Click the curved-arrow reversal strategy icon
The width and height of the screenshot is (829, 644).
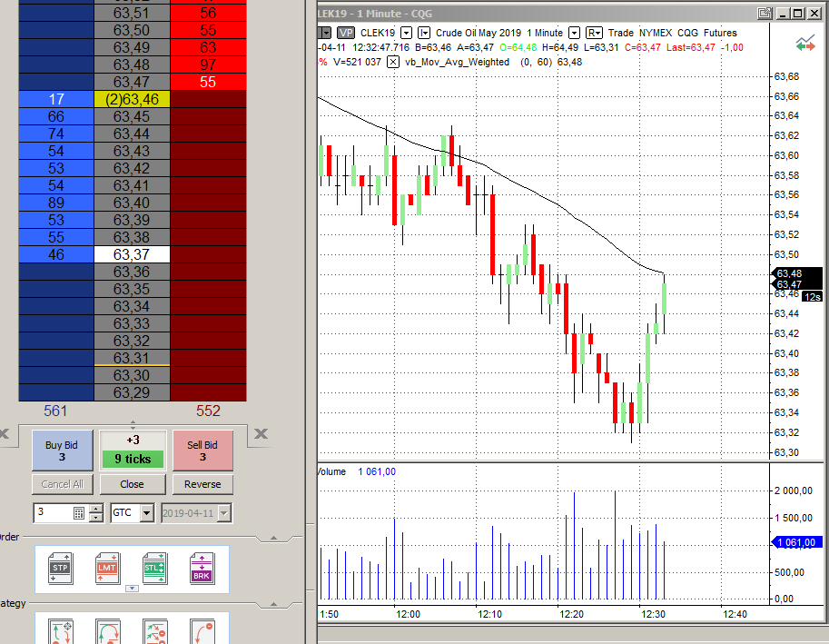point(107,632)
